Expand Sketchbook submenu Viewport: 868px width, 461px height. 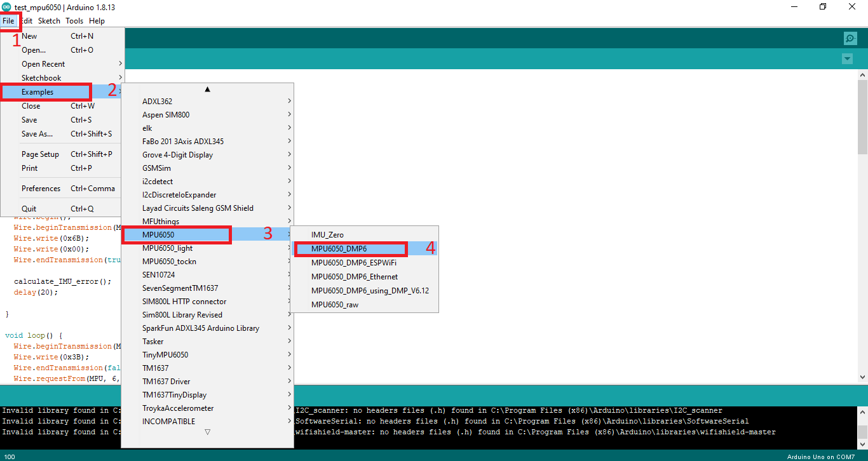tap(62, 78)
